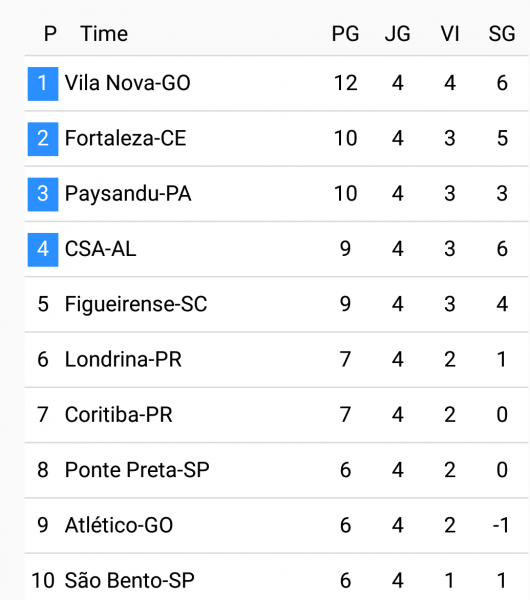
Task: Click the P position column header
Action: click(x=50, y=34)
